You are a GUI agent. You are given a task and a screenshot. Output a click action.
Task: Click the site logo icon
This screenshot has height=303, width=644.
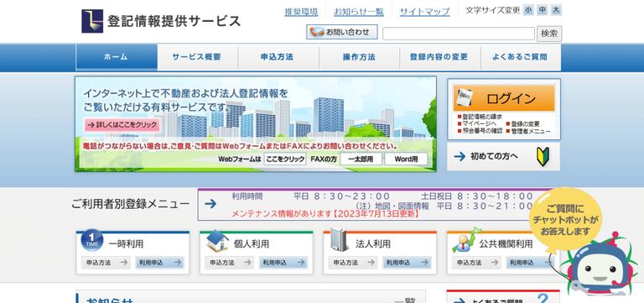coord(92,21)
